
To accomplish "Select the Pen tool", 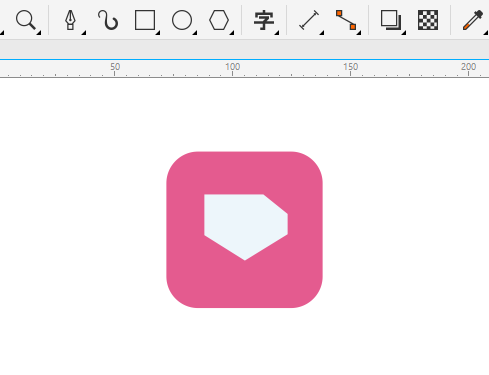I will 70,20.
